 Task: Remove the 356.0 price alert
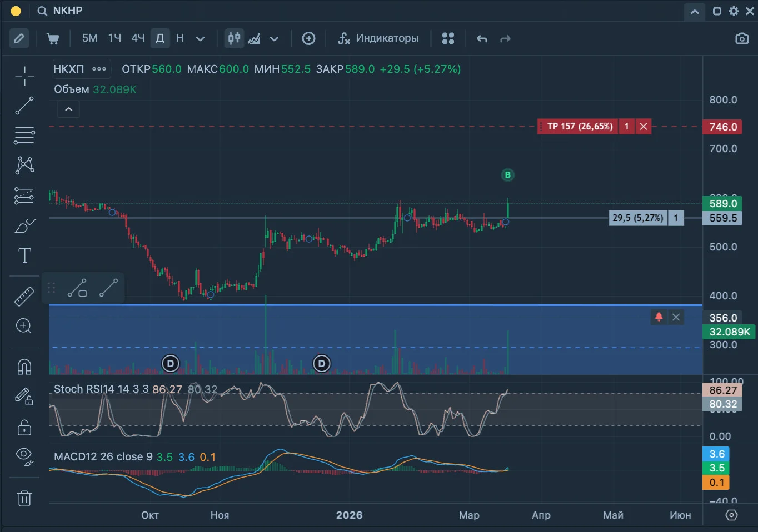676,317
